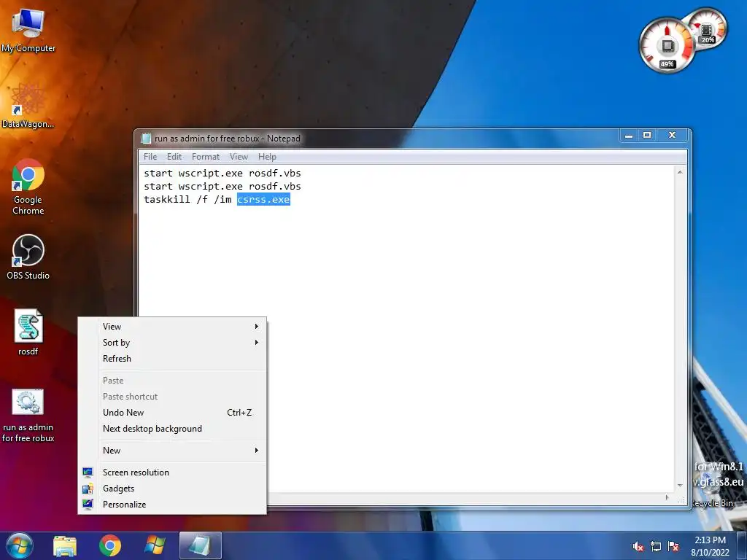
Task: Select Undo New in the context menu
Action: coord(172,413)
